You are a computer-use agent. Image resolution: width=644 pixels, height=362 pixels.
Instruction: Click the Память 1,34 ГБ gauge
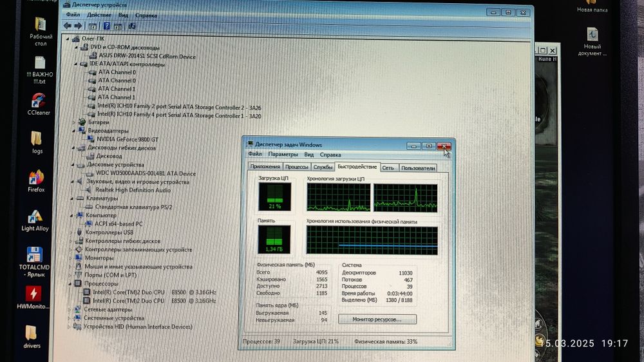tap(274, 239)
